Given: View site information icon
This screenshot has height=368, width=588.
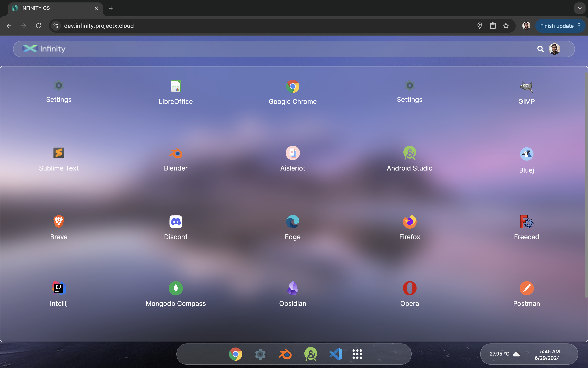Looking at the screenshot, I should pos(56,26).
